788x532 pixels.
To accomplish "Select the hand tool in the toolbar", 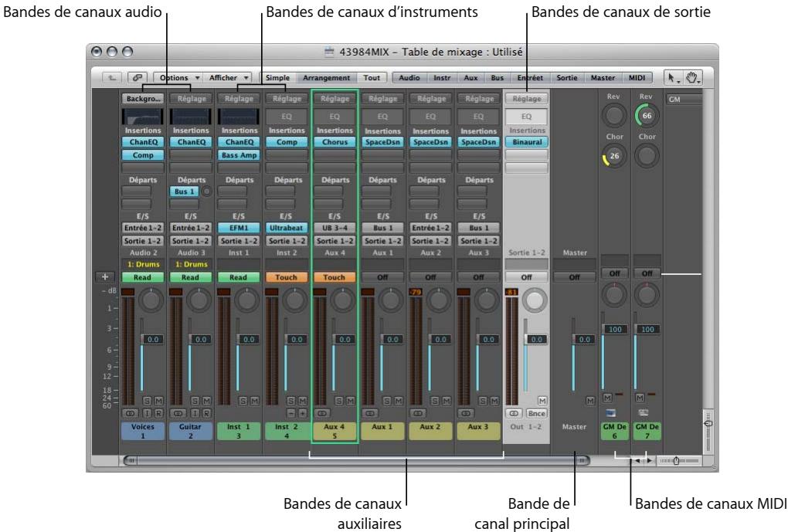I will [x=692, y=78].
